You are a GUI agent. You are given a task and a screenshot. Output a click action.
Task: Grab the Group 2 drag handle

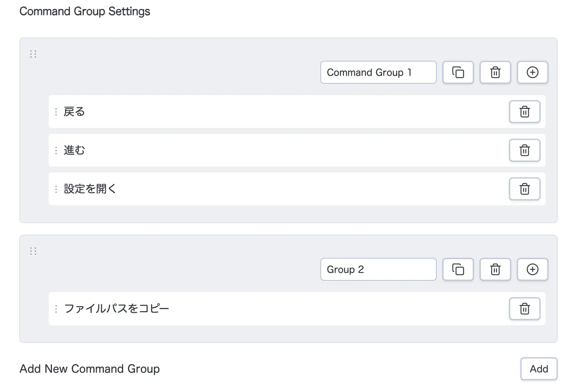(33, 251)
